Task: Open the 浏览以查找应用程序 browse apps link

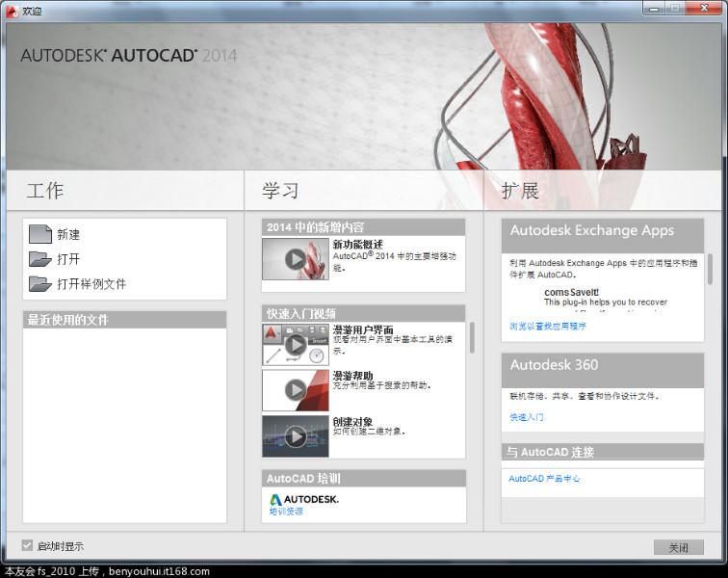Action: click(548, 327)
